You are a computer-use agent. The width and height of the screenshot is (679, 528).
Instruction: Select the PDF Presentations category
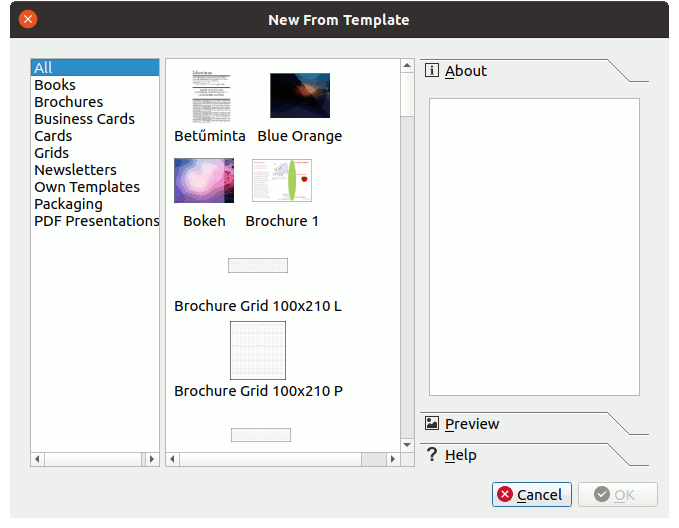pos(96,221)
